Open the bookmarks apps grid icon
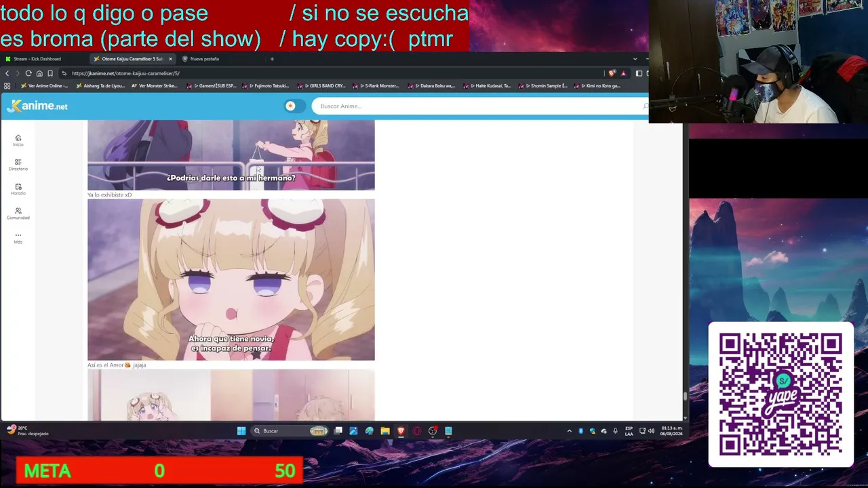This screenshot has height=488, width=868. click(x=7, y=86)
